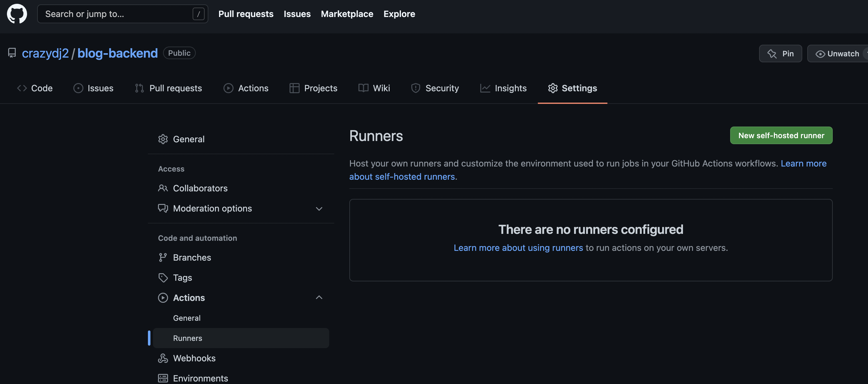This screenshot has width=868, height=384.
Task: Switch to the repository Actions tab
Action: pos(246,88)
